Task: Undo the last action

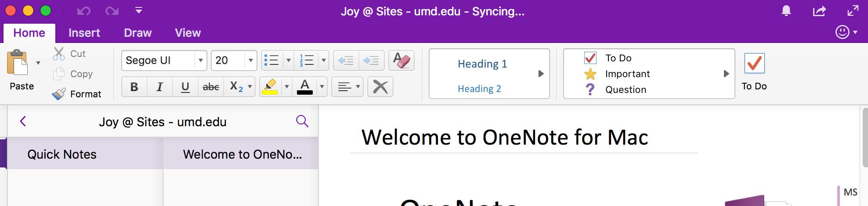Action: click(x=83, y=11)
